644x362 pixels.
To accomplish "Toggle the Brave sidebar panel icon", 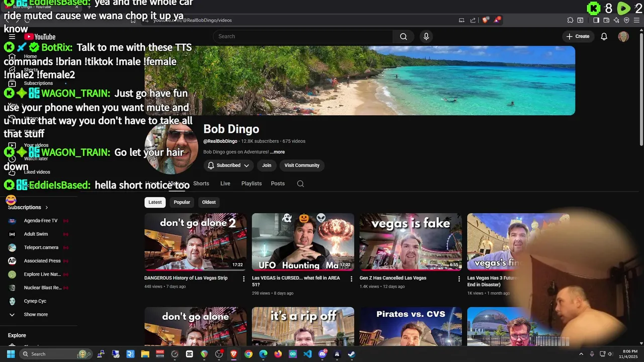I will click(596, 20).
